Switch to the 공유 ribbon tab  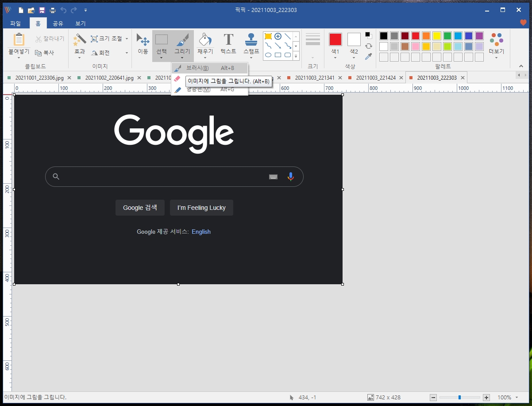[58, 23]
